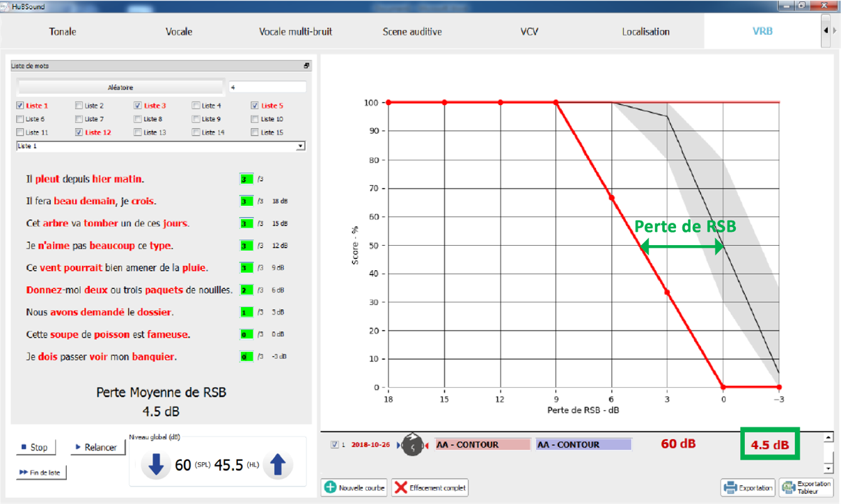Click the Aléatoire button
Image resolution: width=841 pixels, height=504 pixels.
120,88
